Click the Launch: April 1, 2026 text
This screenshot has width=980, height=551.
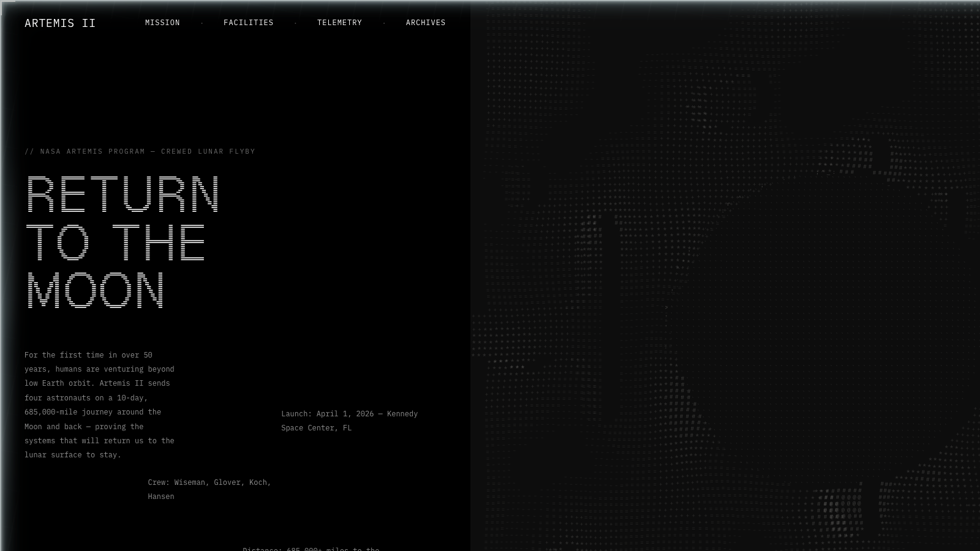pos(349,421)
